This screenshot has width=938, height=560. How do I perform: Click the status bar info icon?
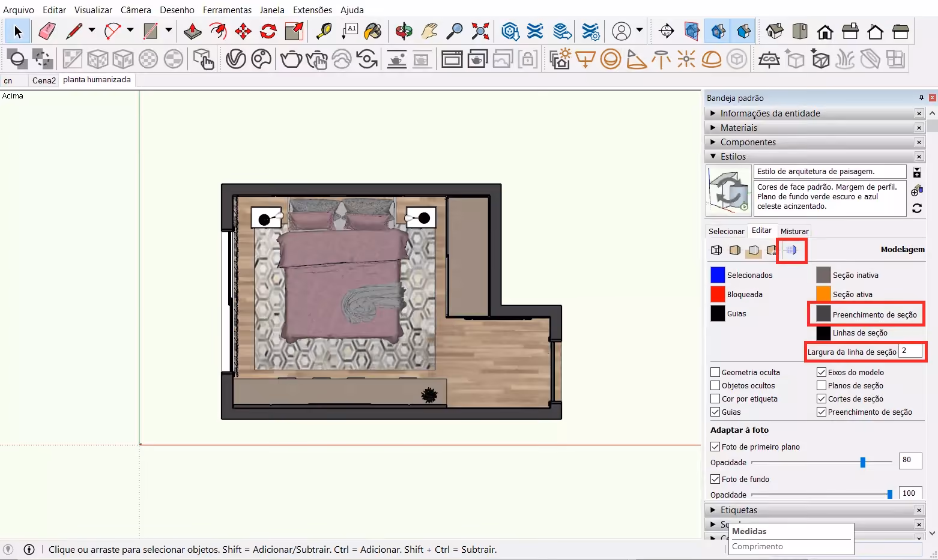[x=29, y=549]
